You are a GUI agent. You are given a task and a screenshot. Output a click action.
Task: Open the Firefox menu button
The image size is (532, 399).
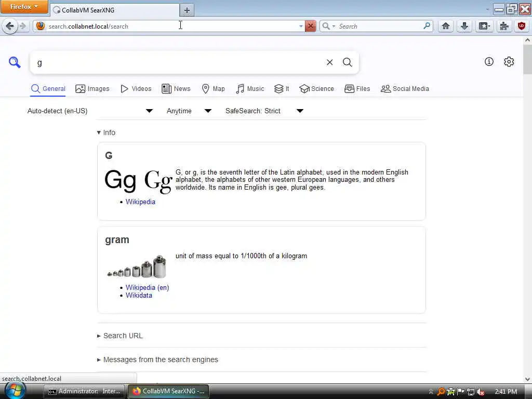pyautogui.click(x=24, y=6)
